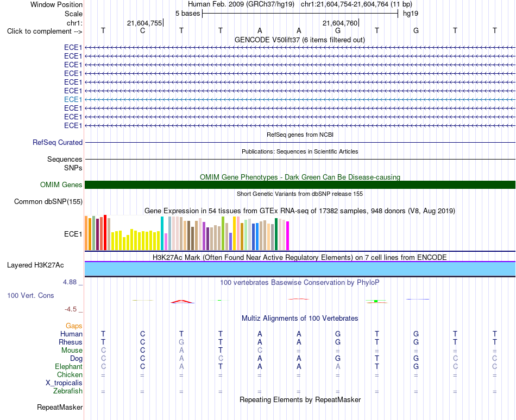Select the dark green OMIM Genes bar
Viewport: 516px width, 420px height.
300,184
